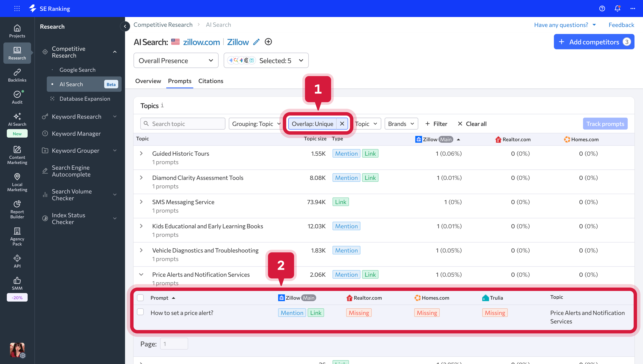Switch to the Prompts tab
643x364 pixels.
pyautogui.click(x=180, y=81)
